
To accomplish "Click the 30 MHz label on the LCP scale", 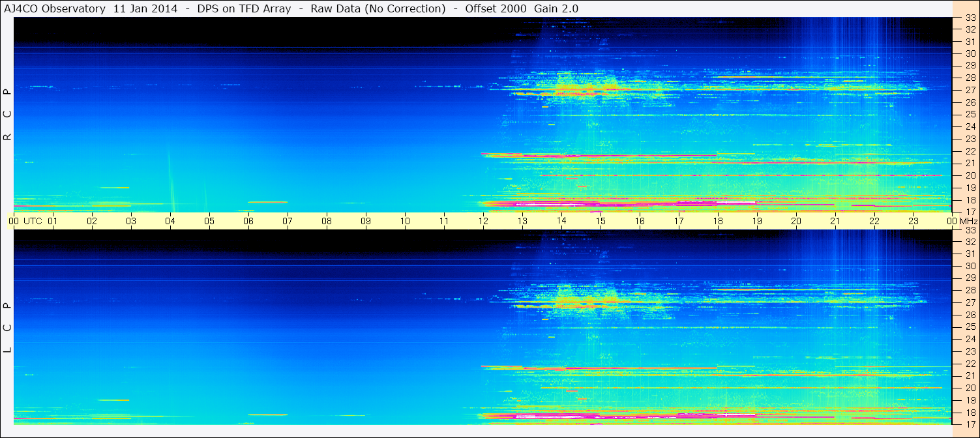I will (x=970, y=266).
